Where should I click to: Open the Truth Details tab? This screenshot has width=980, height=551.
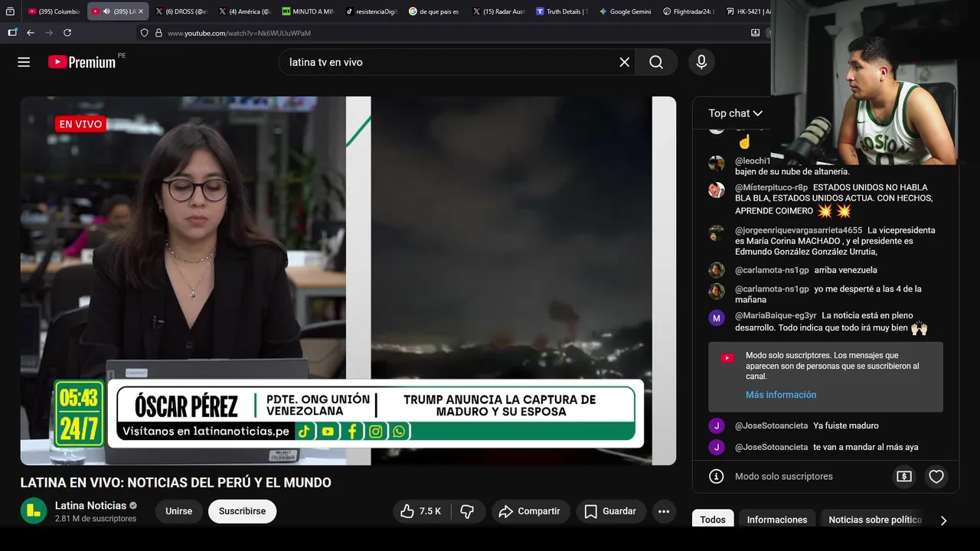[x=561, y=11]
